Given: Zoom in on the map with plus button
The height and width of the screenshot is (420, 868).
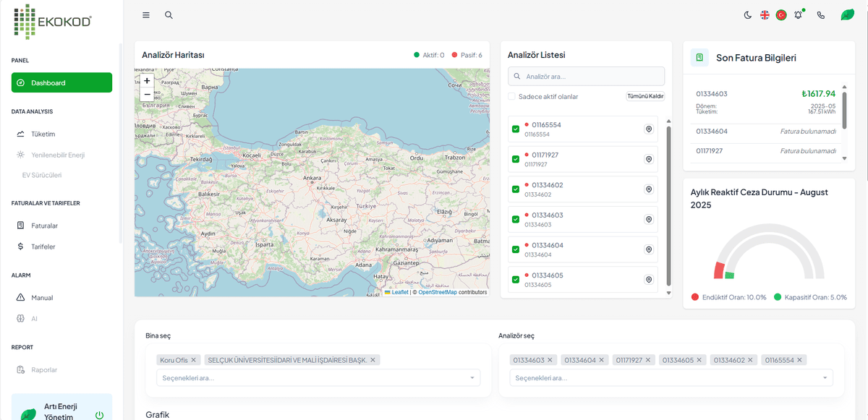Looking at the screenshot, I should point(147,81).
